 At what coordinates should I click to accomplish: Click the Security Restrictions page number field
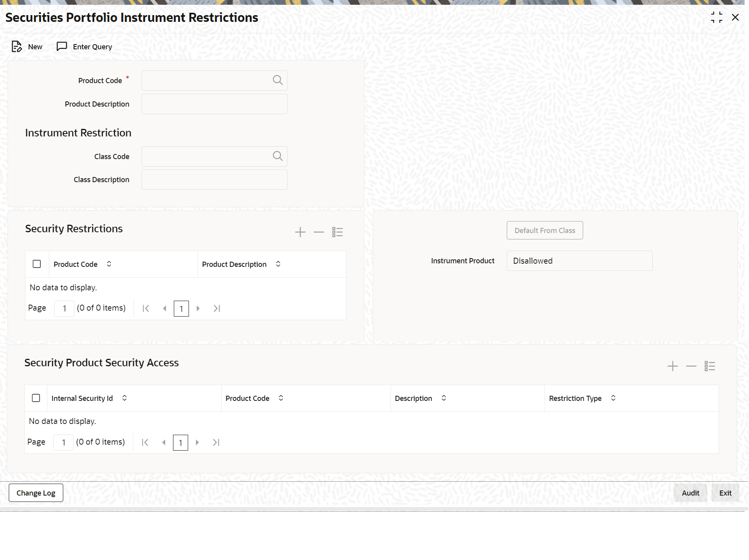point(64,309)
